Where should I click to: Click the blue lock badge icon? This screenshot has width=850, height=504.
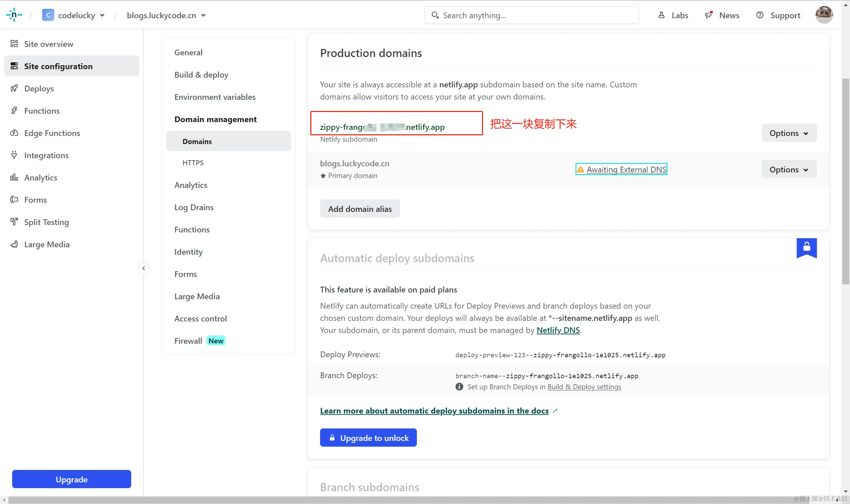click(x=806, y=248)
